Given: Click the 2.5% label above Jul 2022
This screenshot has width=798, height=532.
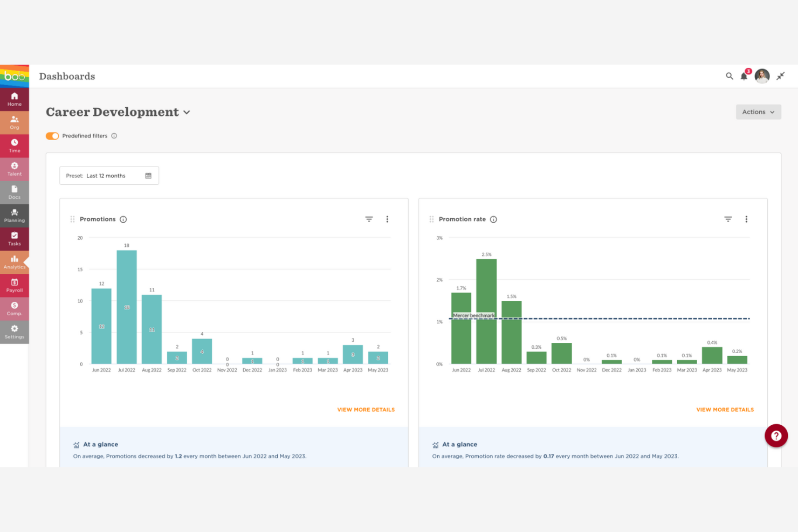Looking at the screenshot, I should [486, 254].
